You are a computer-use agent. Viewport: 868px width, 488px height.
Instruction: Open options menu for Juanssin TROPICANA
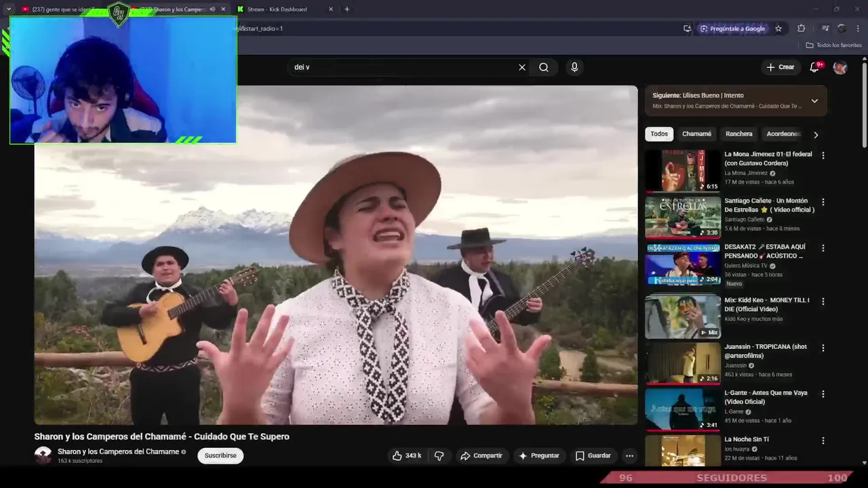[823, 348]
